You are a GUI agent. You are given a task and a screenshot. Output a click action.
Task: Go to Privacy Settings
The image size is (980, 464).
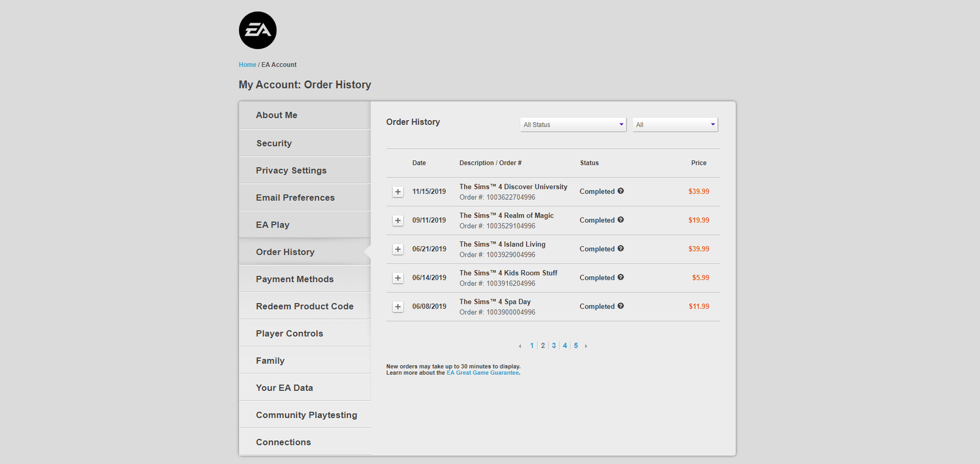[x=304, y=170]
